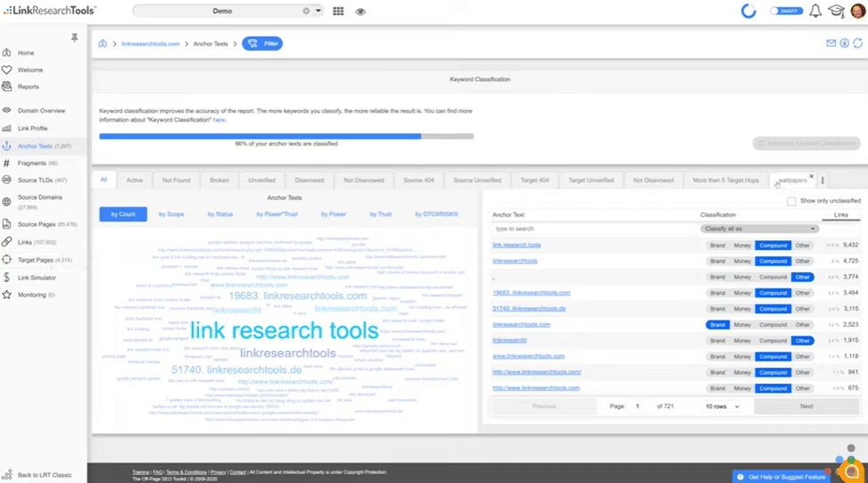Screen dimensions: 868x483
Task: Open http://www.linkresearchtools.com/ anchor text link
Action: 536,372
